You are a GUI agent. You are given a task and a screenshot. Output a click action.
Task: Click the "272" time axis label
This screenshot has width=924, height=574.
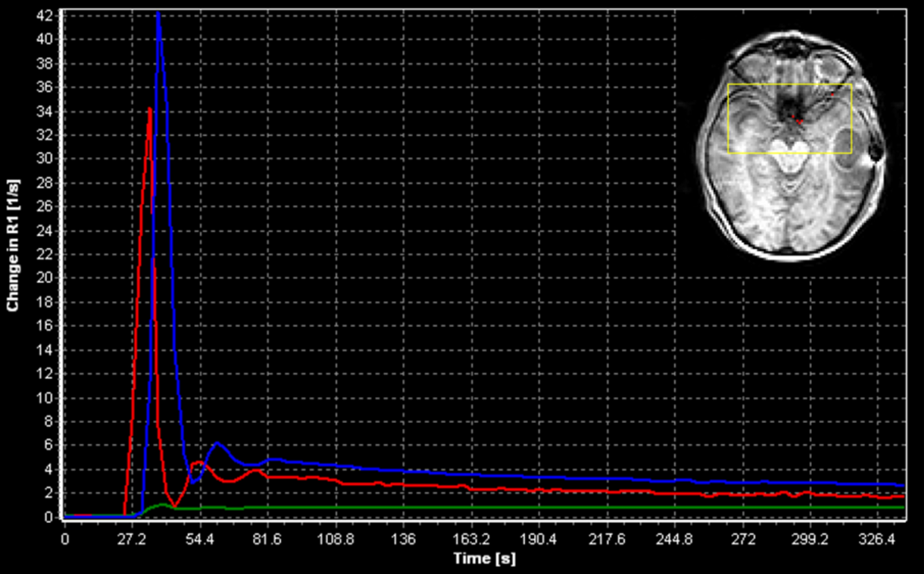[x=743, y=540]
